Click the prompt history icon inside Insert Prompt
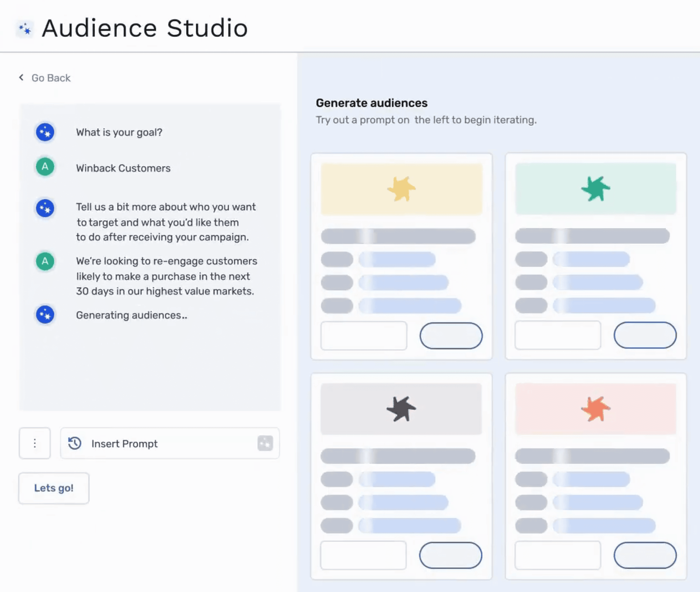700x592 pixels. point(74,443)
